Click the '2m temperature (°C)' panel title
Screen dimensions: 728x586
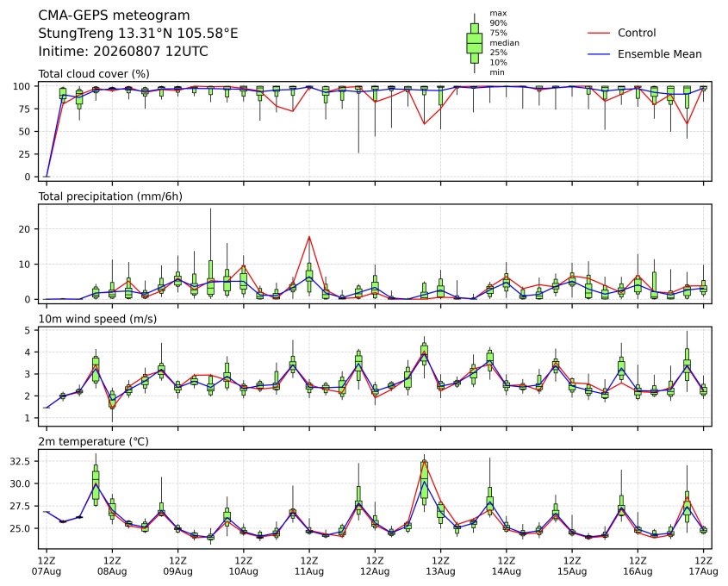pyautogui.click(x=93, y=441)
